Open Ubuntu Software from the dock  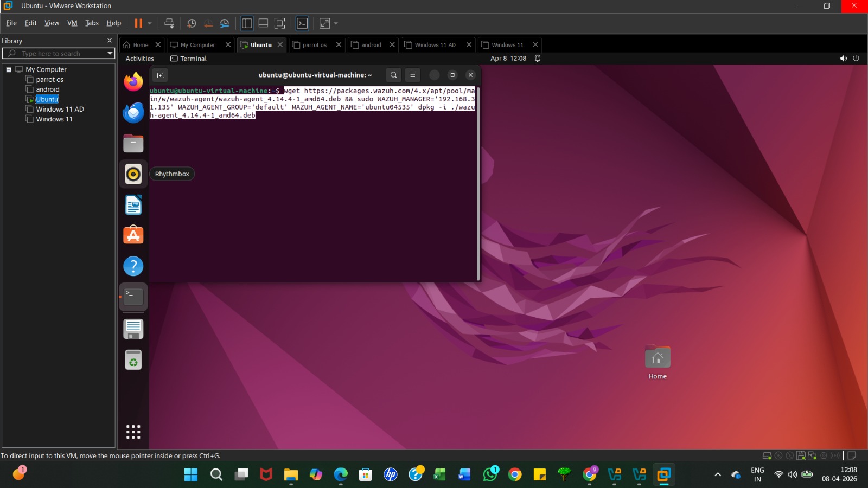[x=133, y=235]
